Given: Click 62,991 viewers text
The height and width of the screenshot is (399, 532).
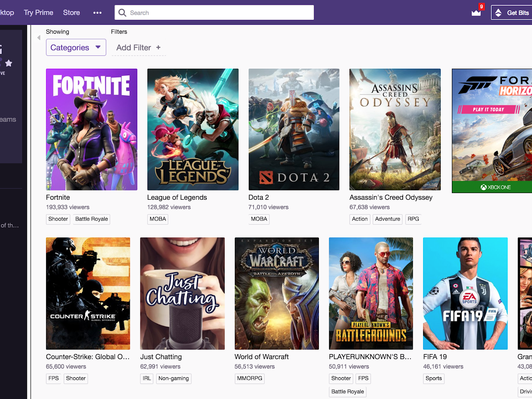Looking at the screenshot, I should coord(160,367).
